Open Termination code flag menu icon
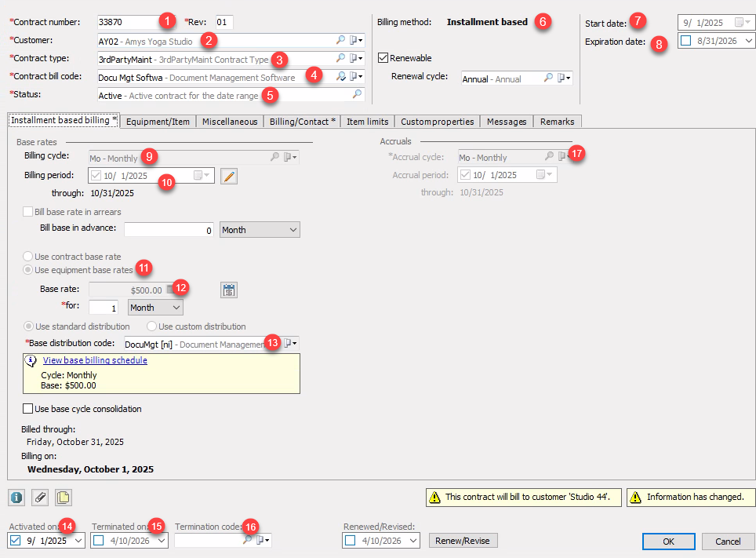Image resolution: width=756 pixels, height=558 pixels. tap(263, 540)
